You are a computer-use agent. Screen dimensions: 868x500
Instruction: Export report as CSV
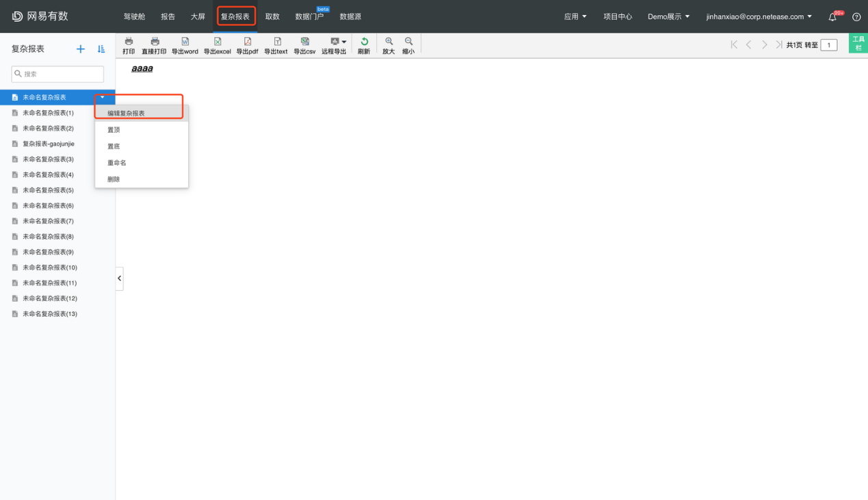tap(304, 45)
